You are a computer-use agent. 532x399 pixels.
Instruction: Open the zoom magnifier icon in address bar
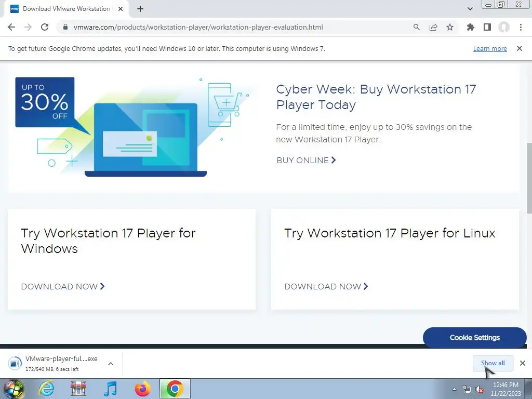[416, 27]
